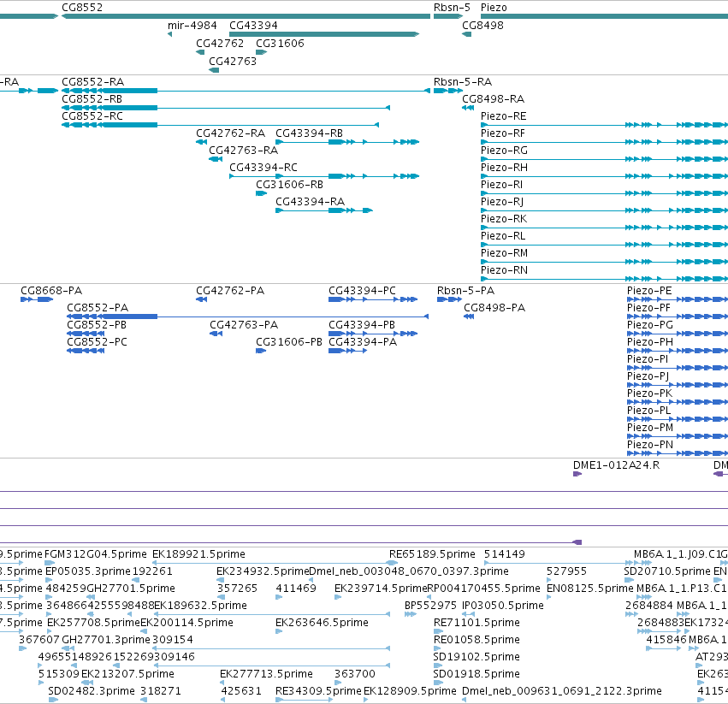Click the CG8498 gene label
728x704 pixels.
click(482, 25)
